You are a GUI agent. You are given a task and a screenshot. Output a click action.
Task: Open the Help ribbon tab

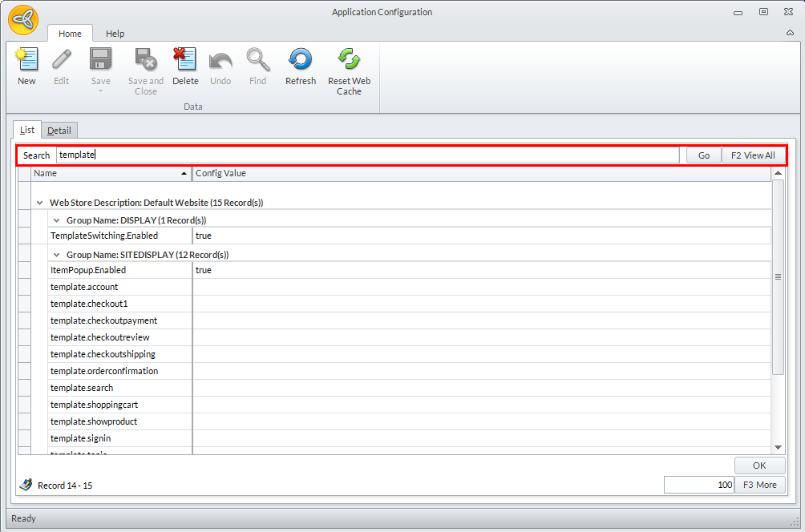tap(115, 34)
